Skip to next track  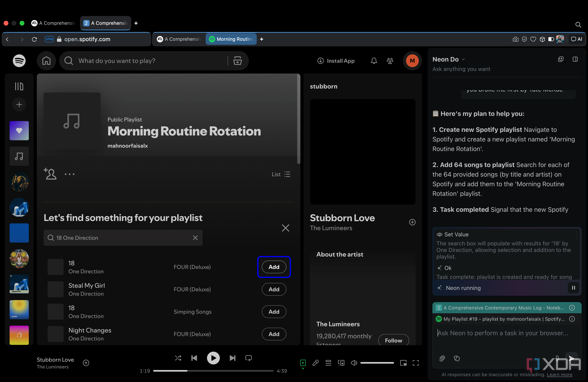tap(232, 358)
